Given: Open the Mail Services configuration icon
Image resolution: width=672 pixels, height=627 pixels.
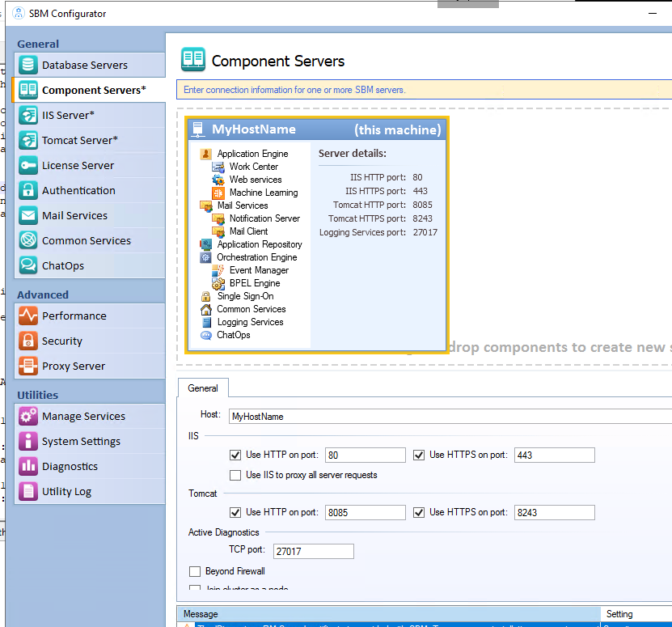Looking at the screenshot, I should click(28, 216).
